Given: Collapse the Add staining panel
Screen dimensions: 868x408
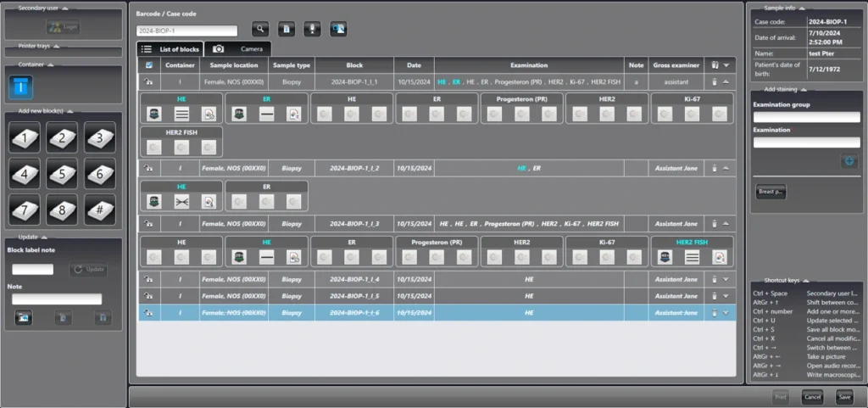Looking at the screenshot, I should 804,89.
